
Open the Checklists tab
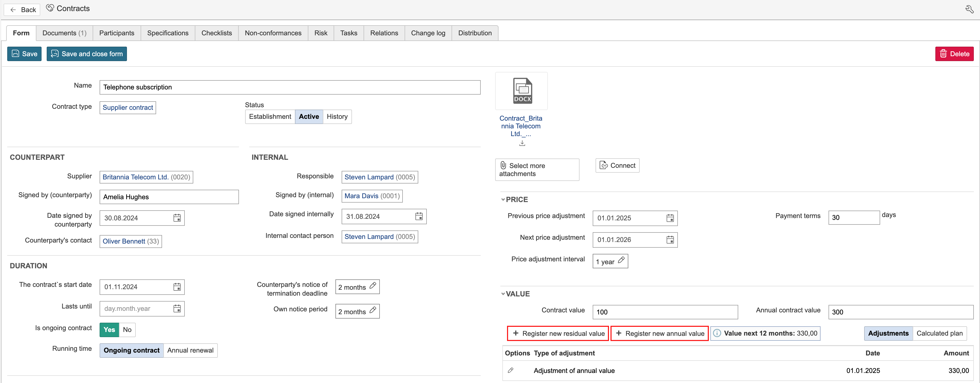click(217, 33)
